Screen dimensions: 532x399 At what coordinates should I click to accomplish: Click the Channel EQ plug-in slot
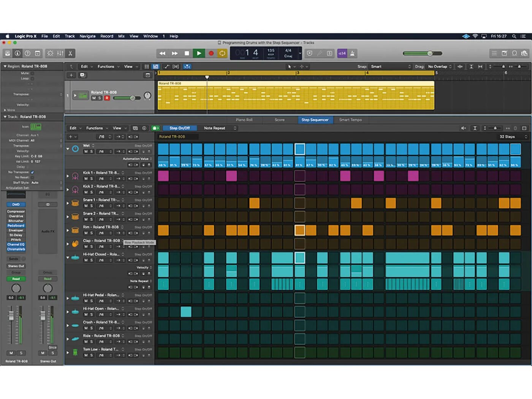(16, 244)
